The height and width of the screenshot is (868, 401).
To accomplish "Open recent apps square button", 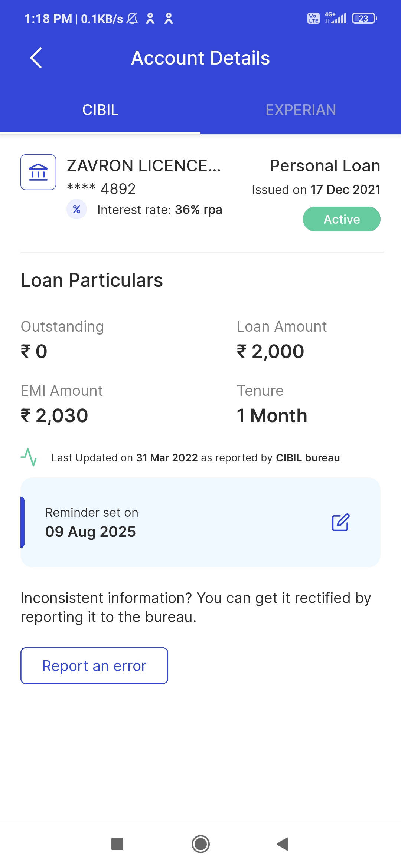I will click(117, 844).
